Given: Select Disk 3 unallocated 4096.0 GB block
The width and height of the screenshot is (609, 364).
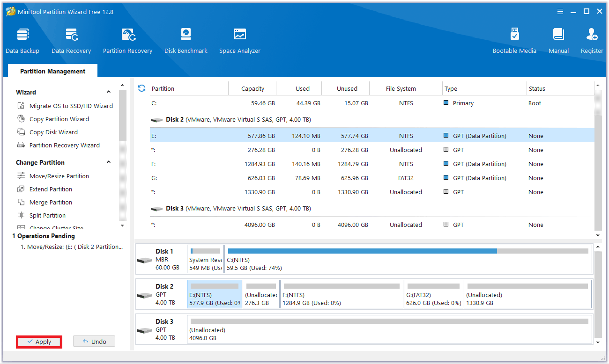Looking at the screenshot, I should click(x=389, y=329).
